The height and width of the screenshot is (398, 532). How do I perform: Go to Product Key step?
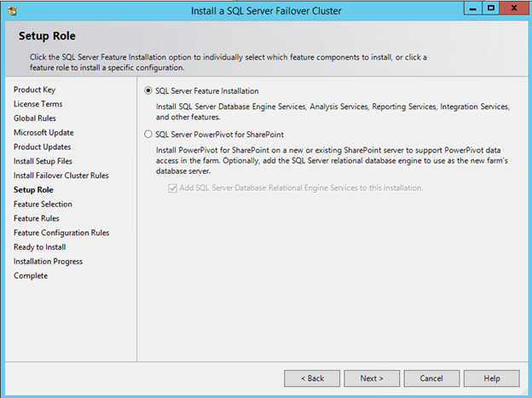35,89
